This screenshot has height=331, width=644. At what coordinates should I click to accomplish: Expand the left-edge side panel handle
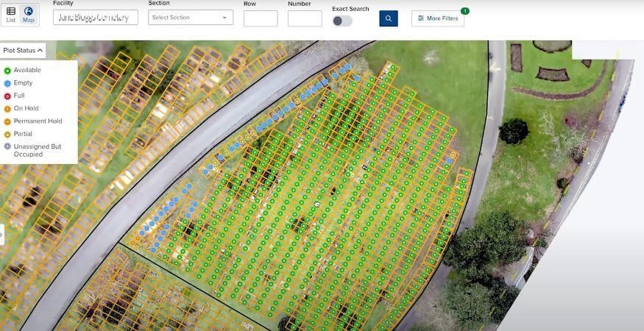pos(1,235)
